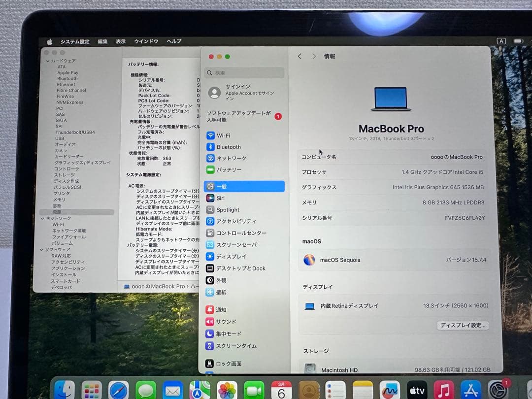Open Messages from the Dock
532x399 pixels.
pos(145,391)
